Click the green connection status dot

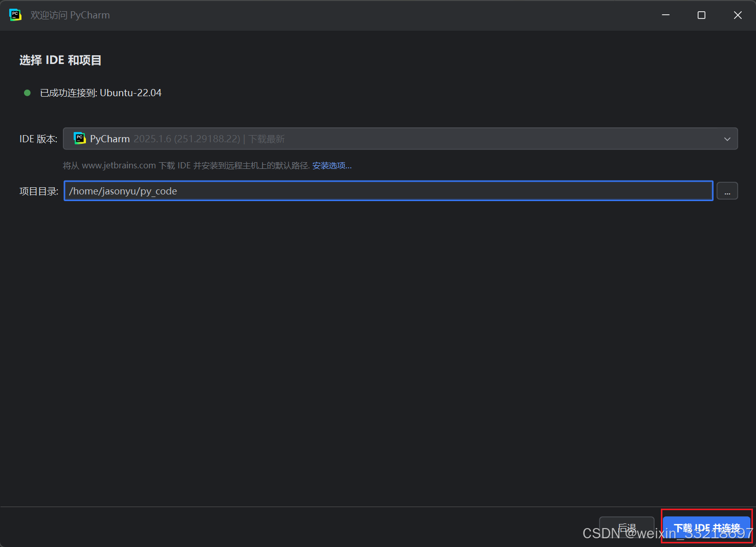click(x=28, y=93)
